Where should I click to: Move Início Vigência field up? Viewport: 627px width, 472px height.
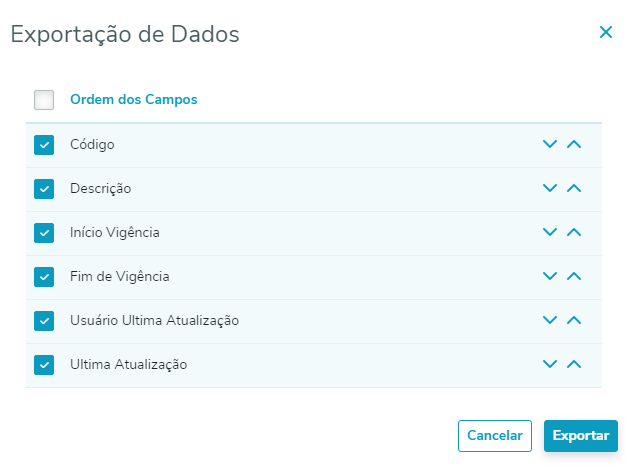pyautogui.click(x=574, y=232)
